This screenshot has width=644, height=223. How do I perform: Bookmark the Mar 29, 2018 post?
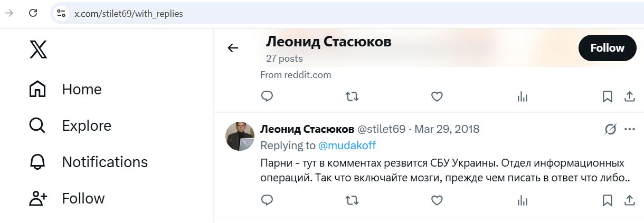(x=608, y=200)
